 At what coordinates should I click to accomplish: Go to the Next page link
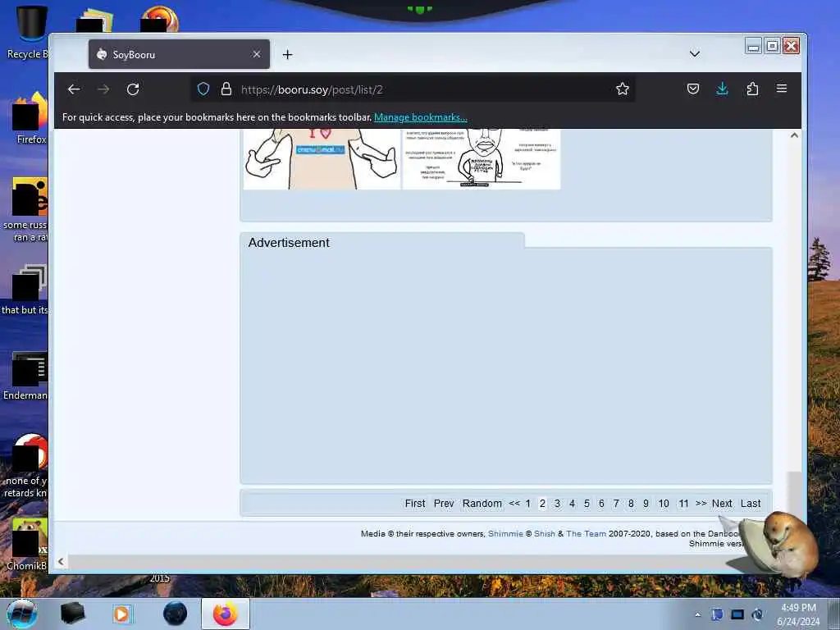tap(722, 504)
